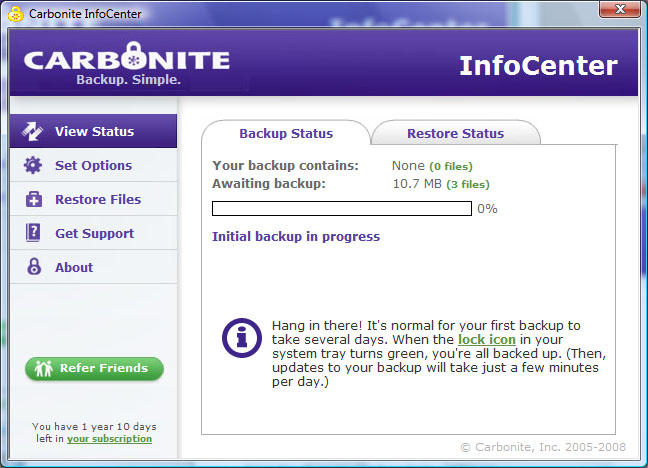Click the About padlock icon
The height and width of the screenshot is (468, 648).
coord(34,267)
